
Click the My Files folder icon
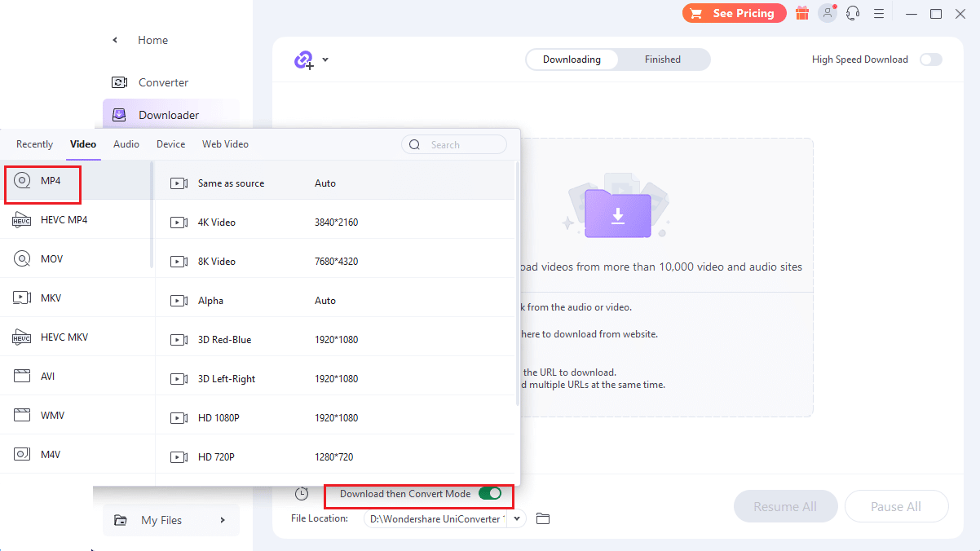pyautogui.click(x=121, y=520)
